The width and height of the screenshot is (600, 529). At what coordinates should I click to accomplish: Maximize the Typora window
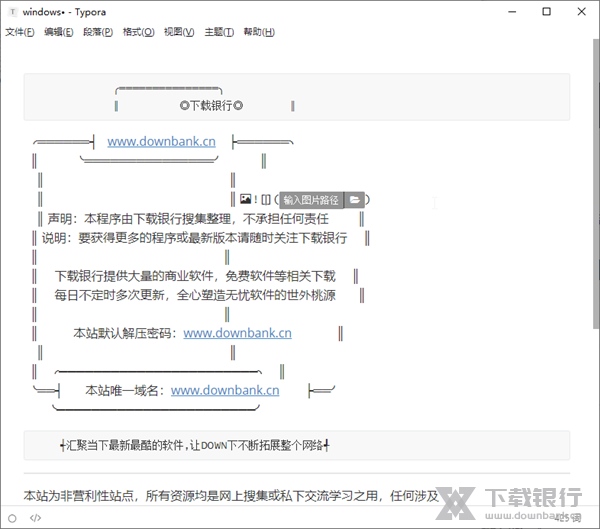(x=545, y=11)
